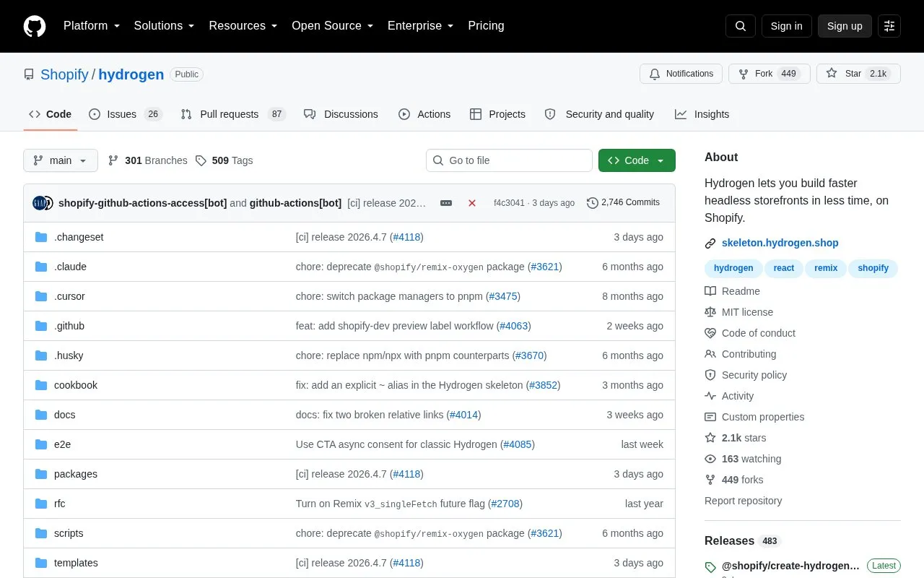Open the Pricing link
Screen dimensions: 924x578
(x=486, y=26)
